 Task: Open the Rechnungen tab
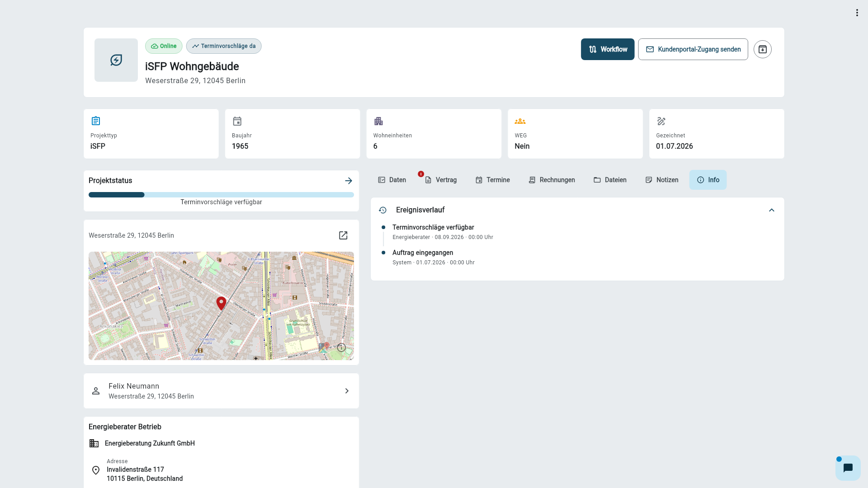tap(552, 180)
